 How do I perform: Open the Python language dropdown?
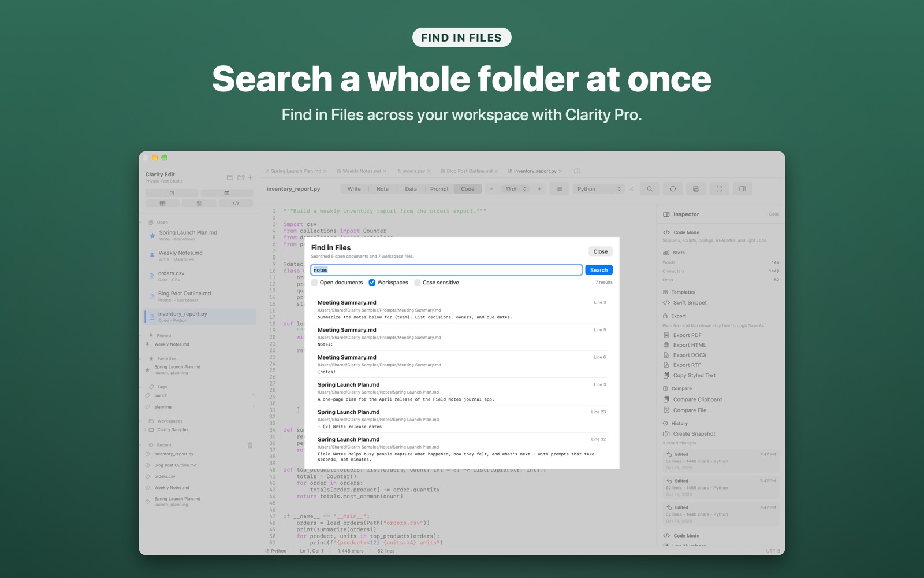(598, 189)
